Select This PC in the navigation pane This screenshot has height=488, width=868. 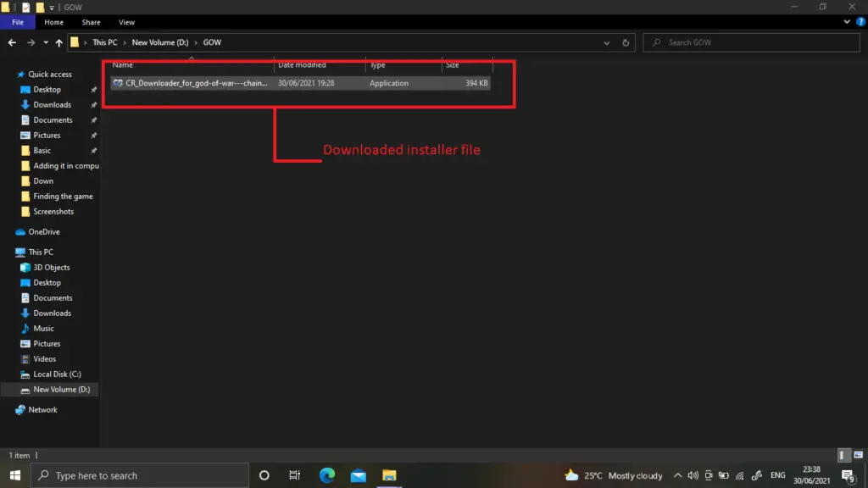(41, 252)
